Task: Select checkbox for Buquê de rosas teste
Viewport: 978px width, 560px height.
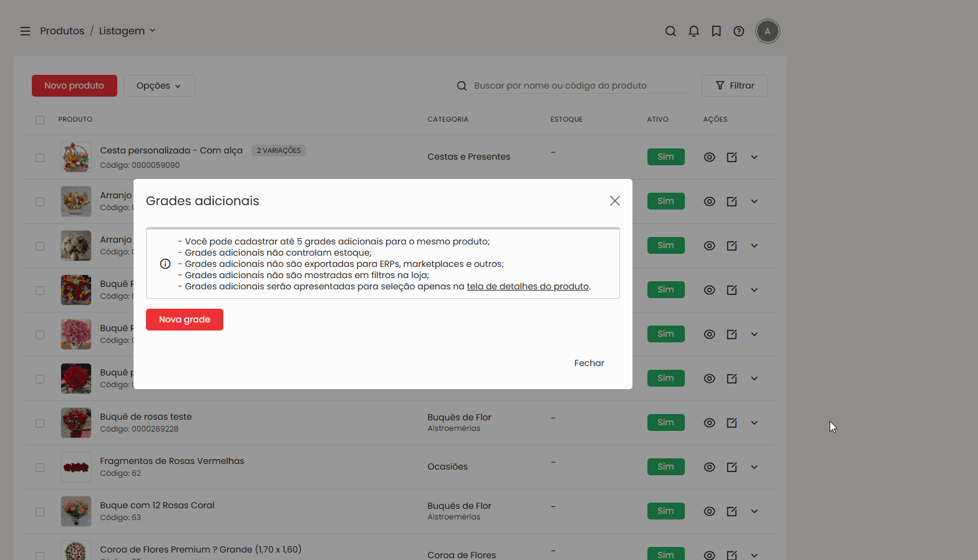Action: [x=40, y=423]
